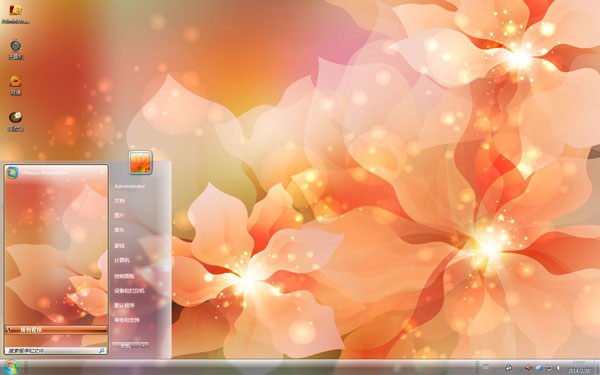Open the 网络 desktop icon

click(x=15, y=85)
